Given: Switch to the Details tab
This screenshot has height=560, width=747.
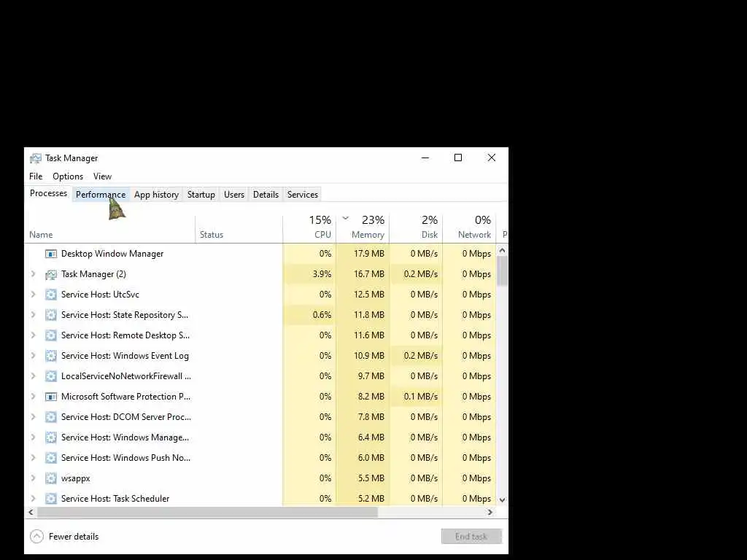Looking at the screenshot, I should [x=266, y=194].
